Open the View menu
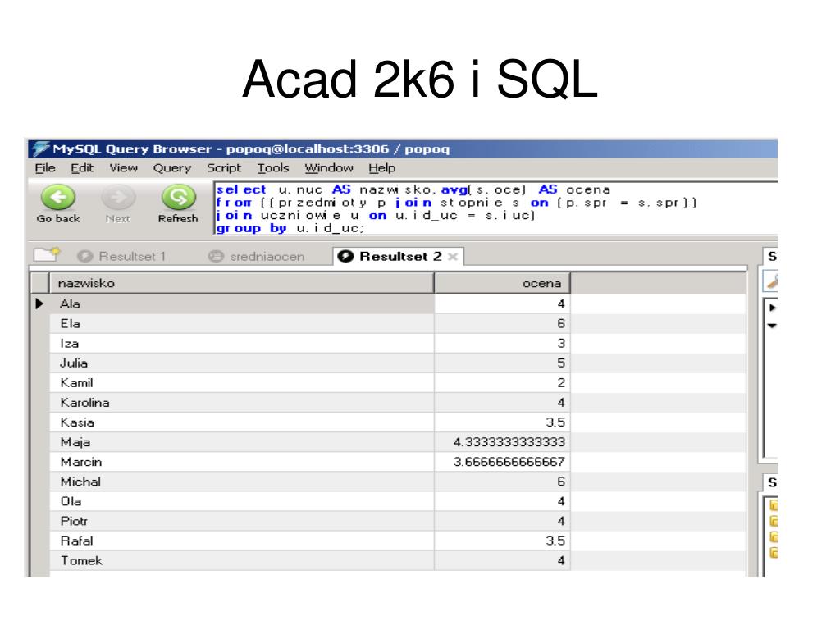Screen dimensions: 840x630 click(123, 168)
